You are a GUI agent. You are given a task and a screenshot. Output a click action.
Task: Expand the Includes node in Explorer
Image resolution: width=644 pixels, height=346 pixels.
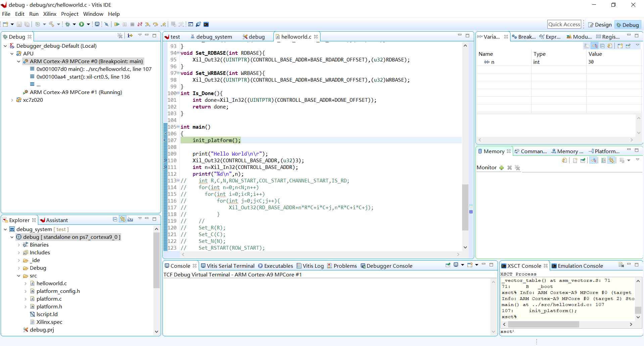(x=19, y=253)
